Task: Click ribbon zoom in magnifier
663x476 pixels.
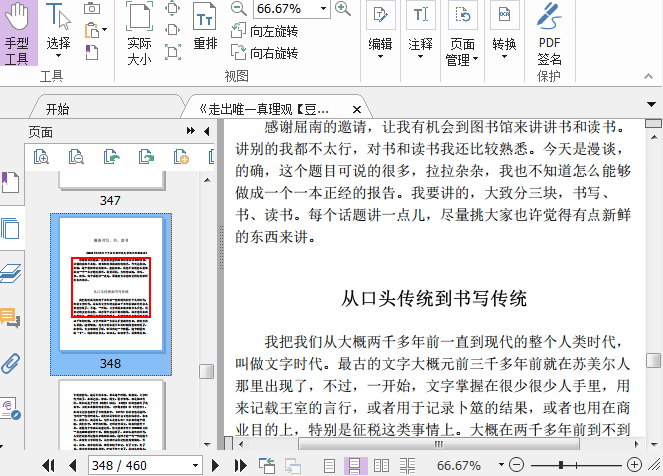Action: tap(342, 8)
